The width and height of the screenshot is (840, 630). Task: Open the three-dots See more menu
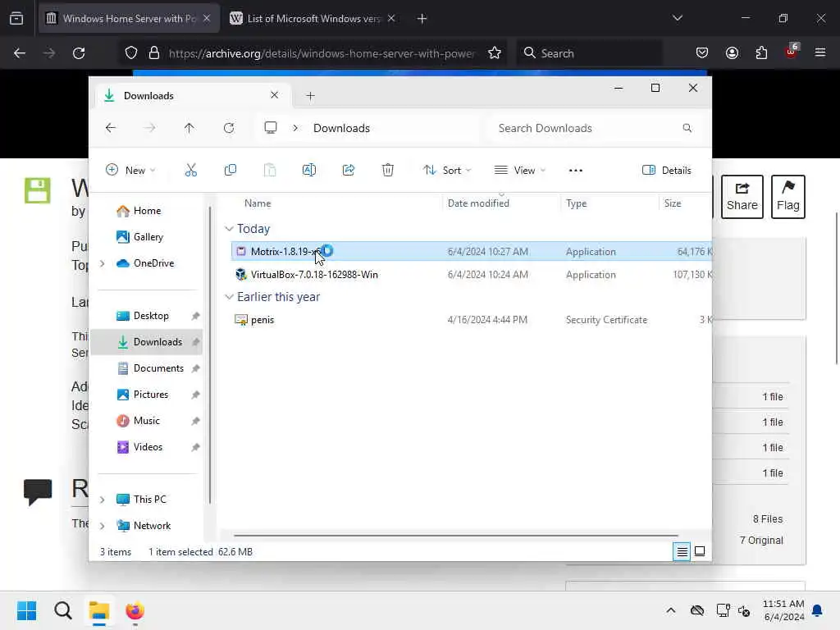tap(575, 171)
